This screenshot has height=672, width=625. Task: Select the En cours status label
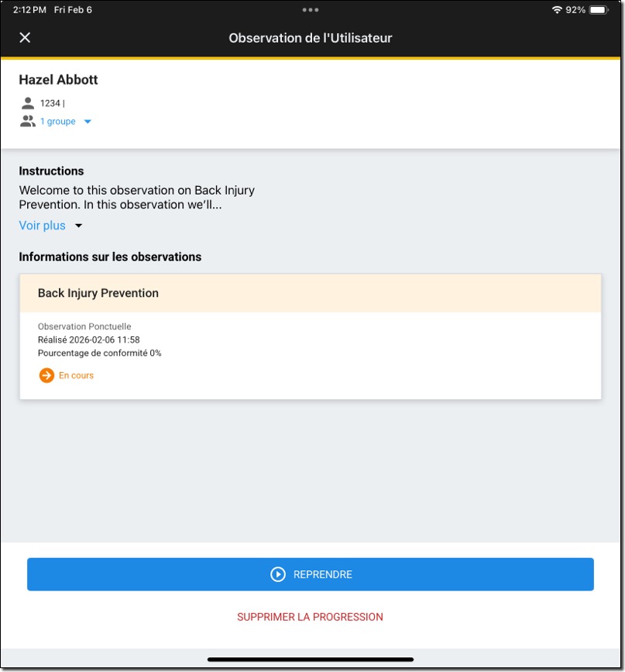(76, 375)
